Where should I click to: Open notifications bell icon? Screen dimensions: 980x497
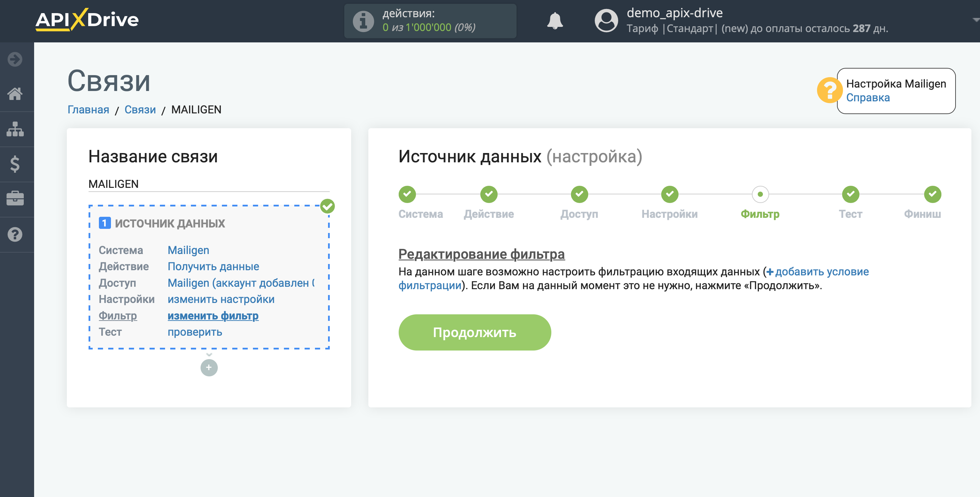(555, 21)
